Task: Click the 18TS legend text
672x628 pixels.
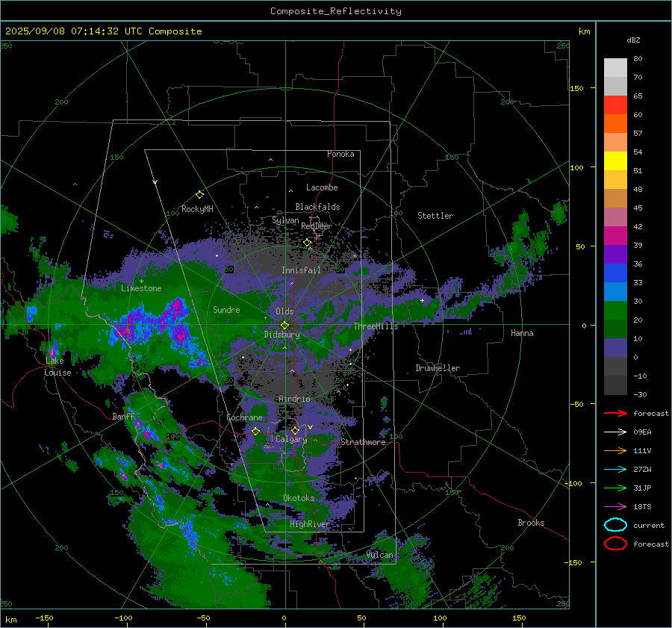Action: [x=642, y=507]
